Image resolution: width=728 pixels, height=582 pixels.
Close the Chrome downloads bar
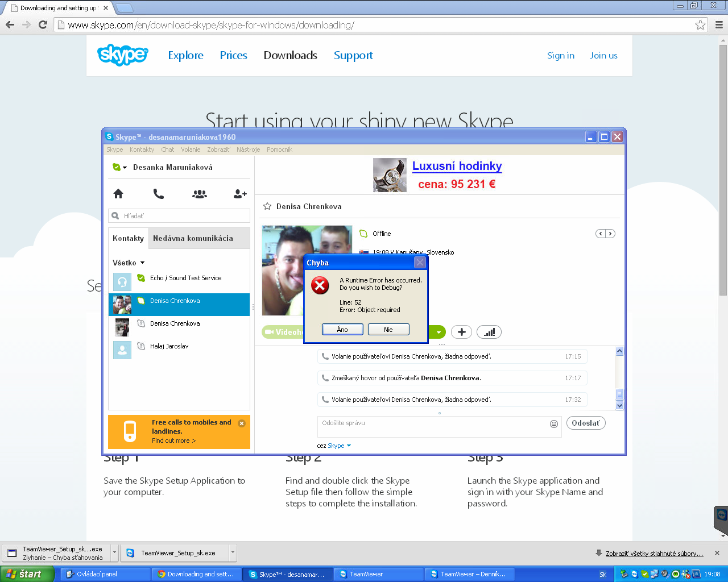tap(717, 553)
